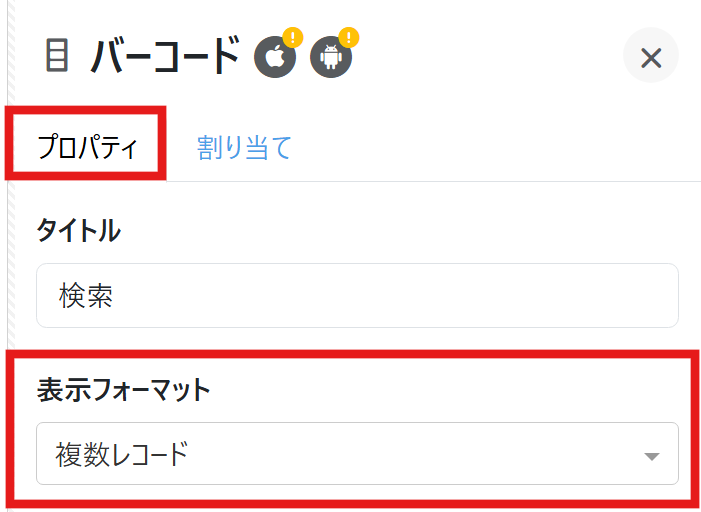Image resolution: width=701 pixels, height=512 pixels.
Task: Click the 表示フォーマット field label
Action: [124, 390]
